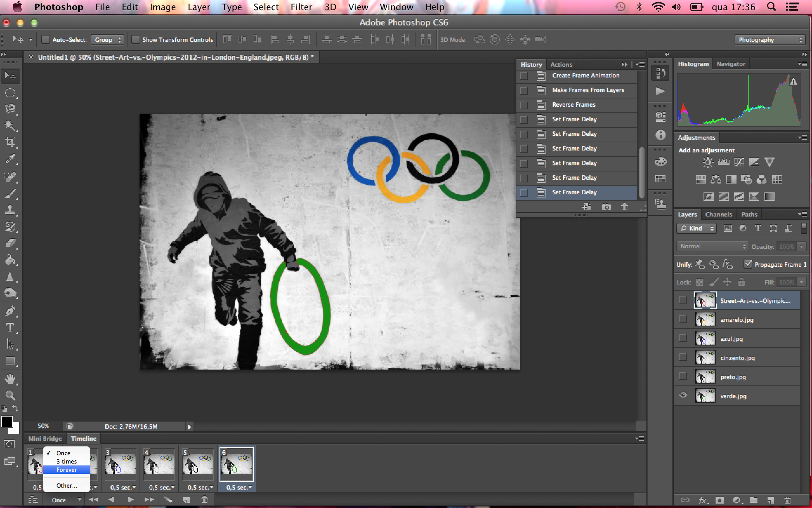Switch to the Mini Bridge tab
This screenshot has width=812, height=508.
pyautogui.click(x=45, y=438)
